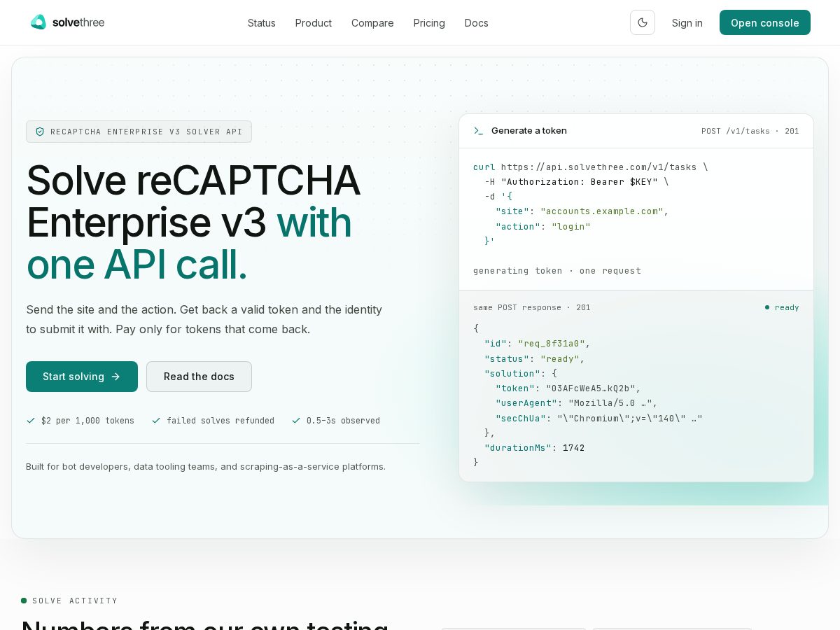Toggle dark mode with moon icon

coord(643,22)
